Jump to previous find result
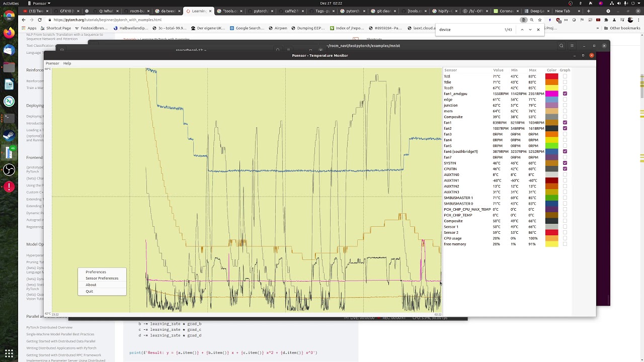The image size is (644, 362). (x=522, y=30)
